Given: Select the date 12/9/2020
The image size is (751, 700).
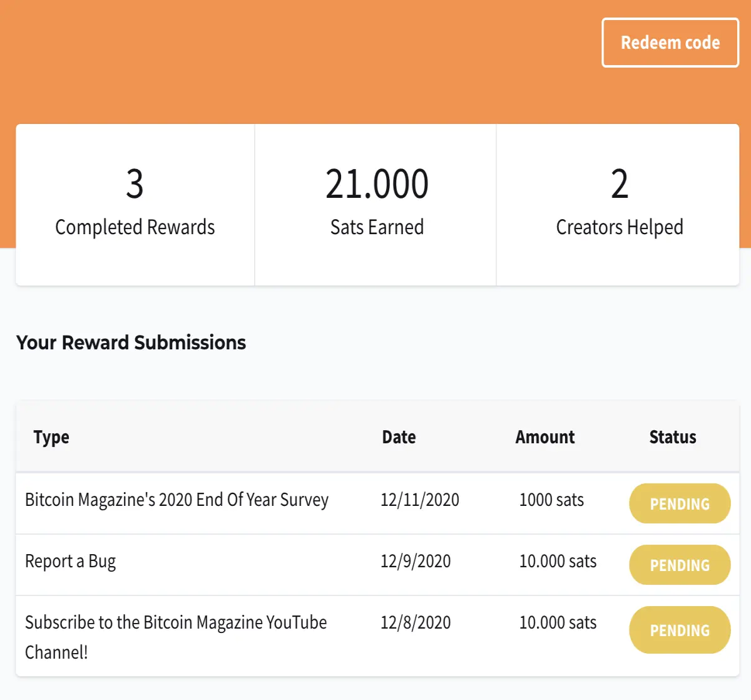Looking at the screenshot, I should (416, 561).
